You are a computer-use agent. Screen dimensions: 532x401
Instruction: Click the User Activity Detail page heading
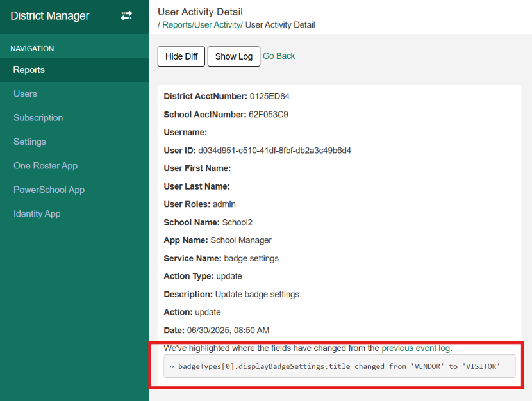(200, 12)
